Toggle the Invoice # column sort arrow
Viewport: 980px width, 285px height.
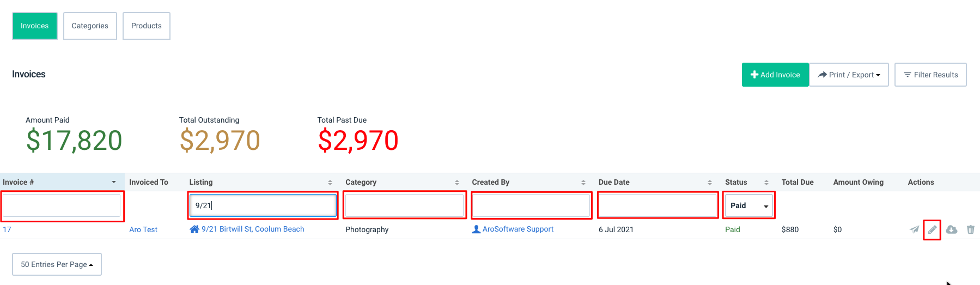114,182
